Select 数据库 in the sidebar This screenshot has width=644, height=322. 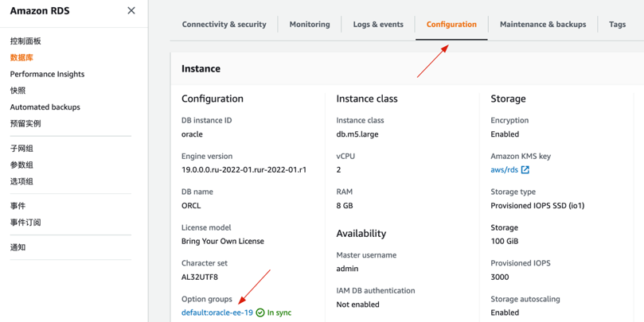pyautogui.click(x=21, y=58)
